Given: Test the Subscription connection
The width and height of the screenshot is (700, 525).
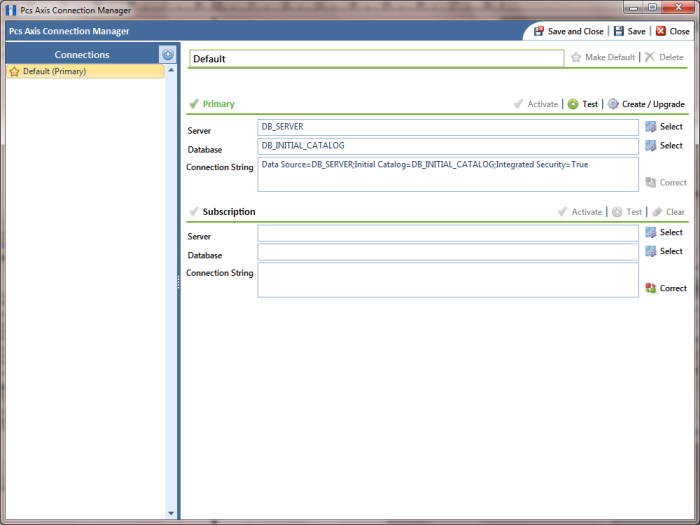Looking at the screenshot, I should pyautogui.click(x=627, y=212).
